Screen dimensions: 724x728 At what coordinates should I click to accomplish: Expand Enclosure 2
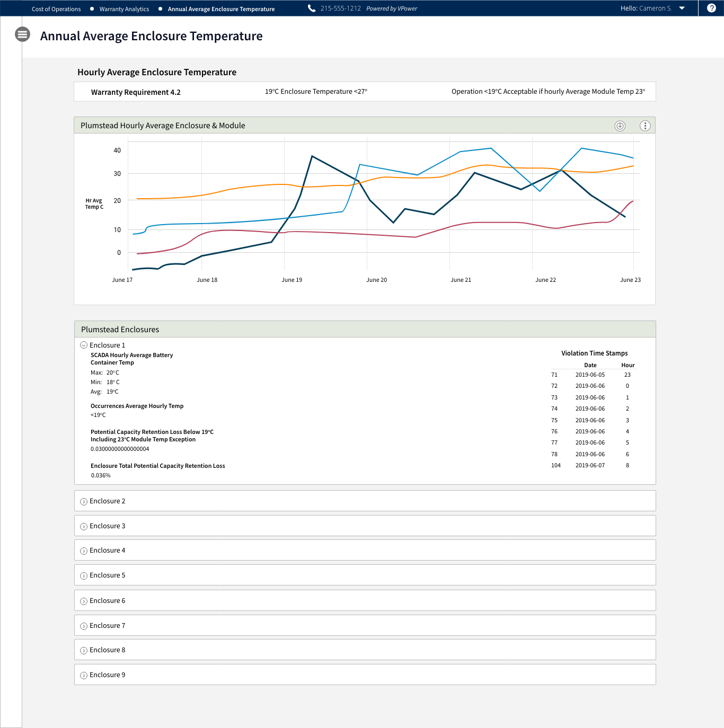84,501
